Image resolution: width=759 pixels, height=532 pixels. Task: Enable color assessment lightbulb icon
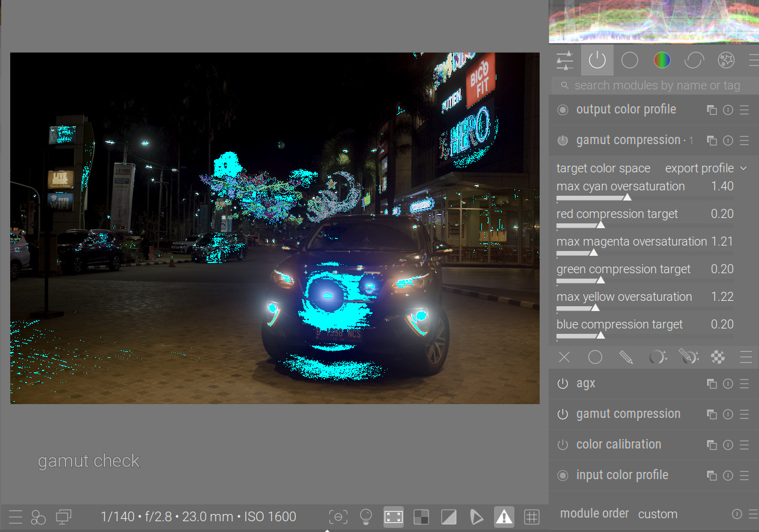coord(365,516)
